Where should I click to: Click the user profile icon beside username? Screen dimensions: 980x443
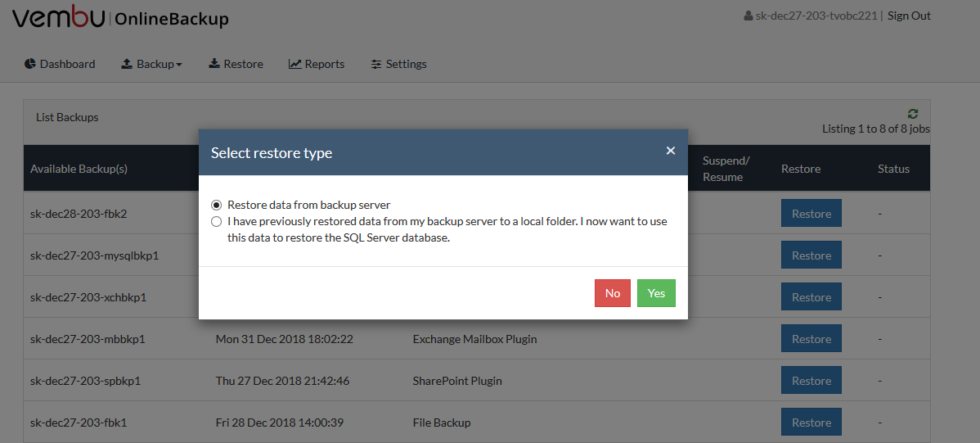(x=748, y=16)
